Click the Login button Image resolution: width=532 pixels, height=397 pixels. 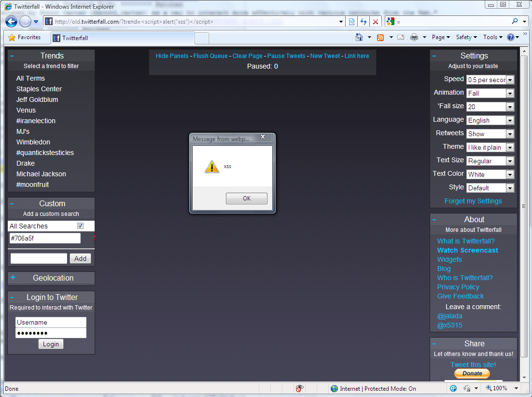51,344
